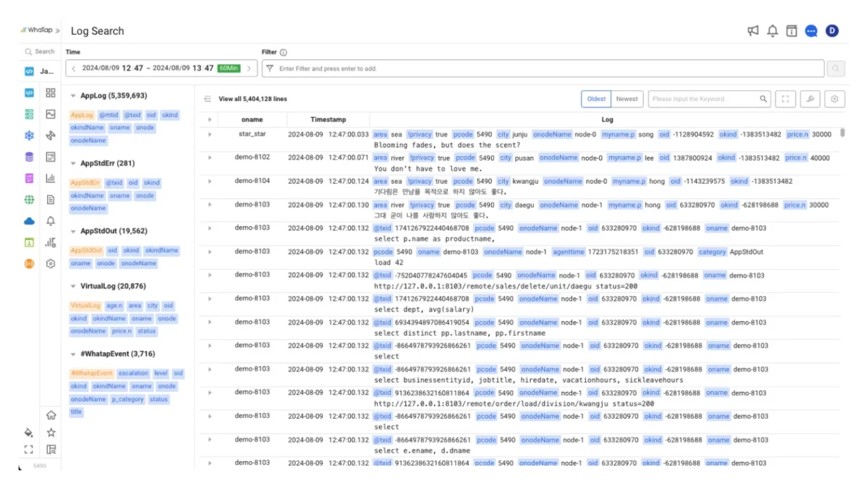Expand the star_star log row
The width and height of the screenshot is (868, 496).
210,134
